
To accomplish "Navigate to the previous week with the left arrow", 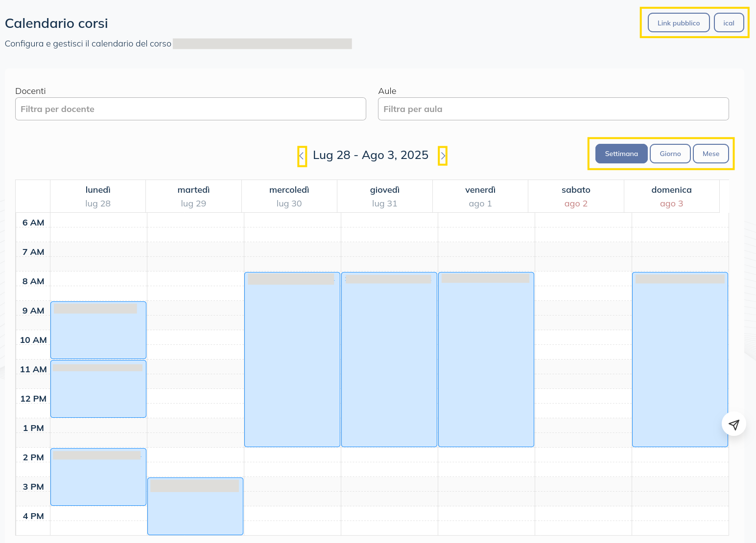I will pyautogui.click(x=302, y=156).
